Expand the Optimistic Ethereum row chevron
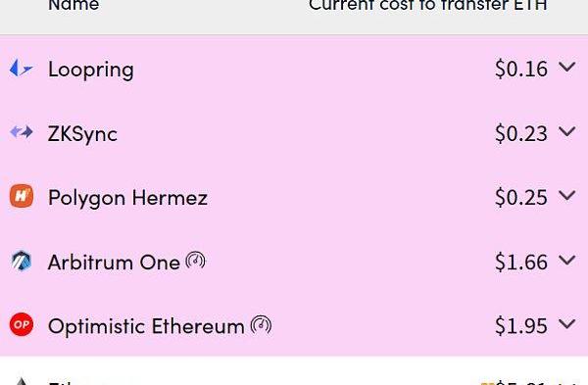Screen dimensions: 588x385 pos(566,324)
